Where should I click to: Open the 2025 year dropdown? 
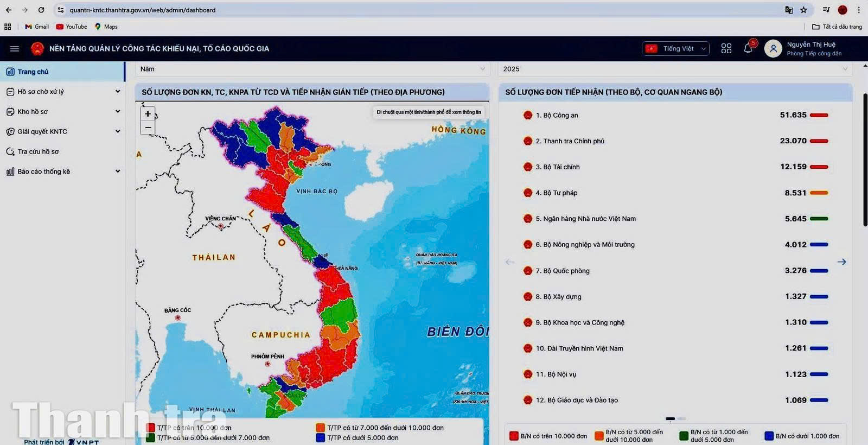coord(674,69)
